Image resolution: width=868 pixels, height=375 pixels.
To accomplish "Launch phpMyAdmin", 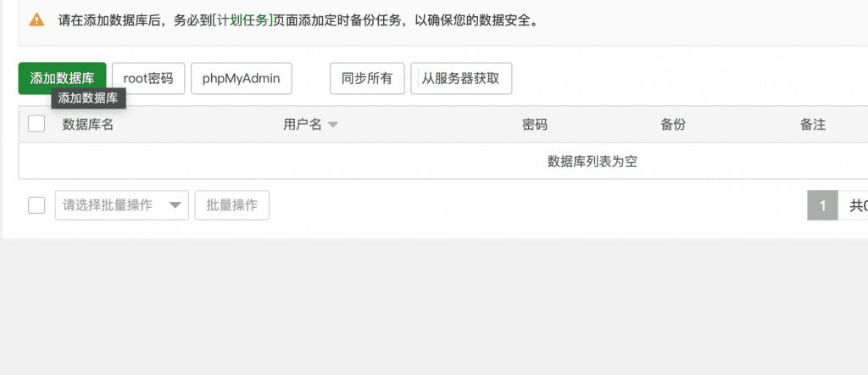I will tap(242, 78).
